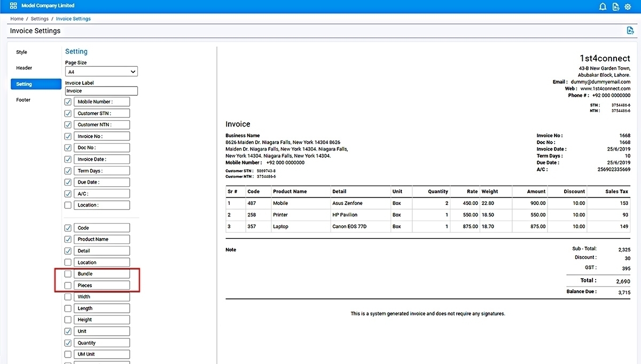Image resolution: width=641 pixels, height=364 pixels.
Task: Disable the Due Date checkbox
Action: coord(68,182)
